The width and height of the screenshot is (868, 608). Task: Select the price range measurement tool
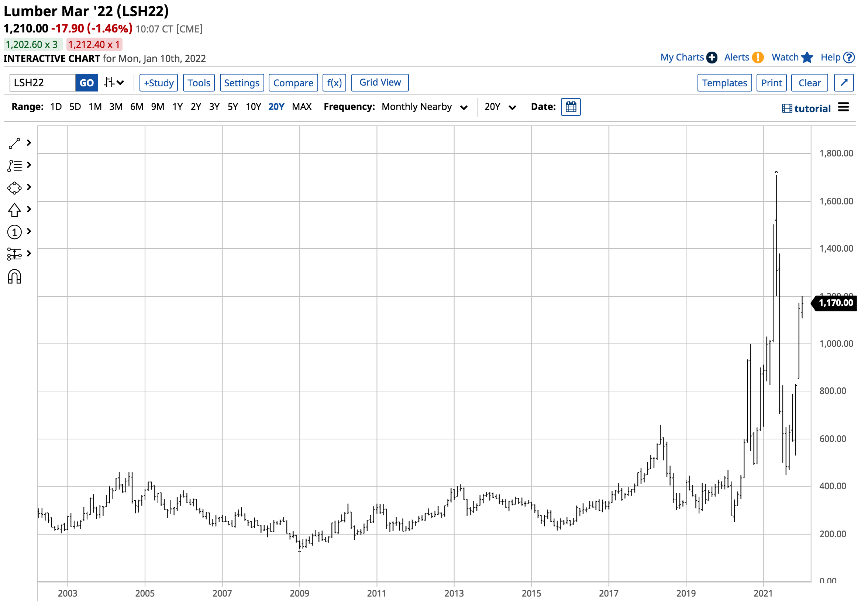[x=14, y=254]
